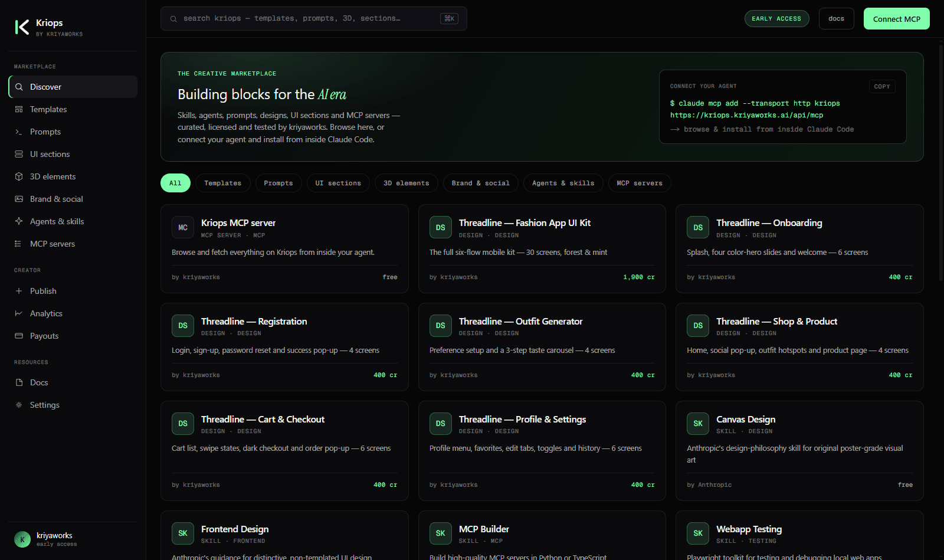
Task: Click the 3D elements cube icon
Action: [19, 176]
